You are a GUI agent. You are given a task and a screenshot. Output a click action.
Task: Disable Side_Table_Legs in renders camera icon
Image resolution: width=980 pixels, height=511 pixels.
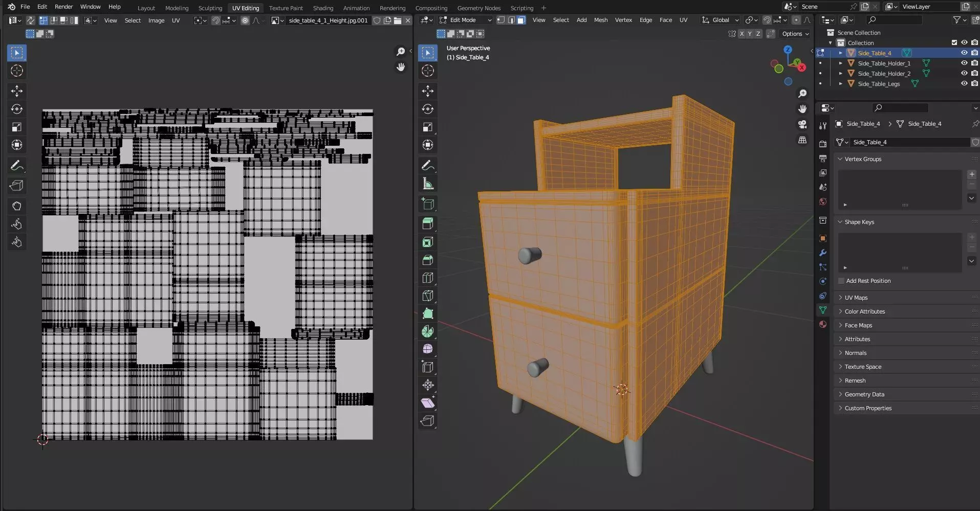(974, 83)
